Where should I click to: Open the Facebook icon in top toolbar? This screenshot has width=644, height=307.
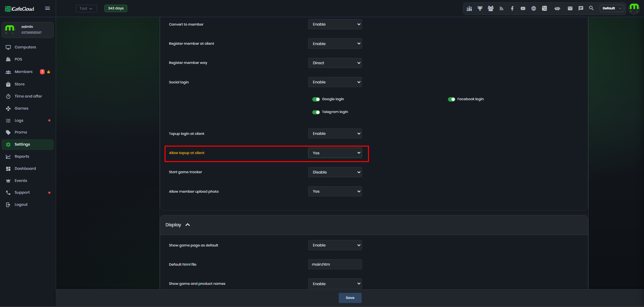[x=512, y=8]
